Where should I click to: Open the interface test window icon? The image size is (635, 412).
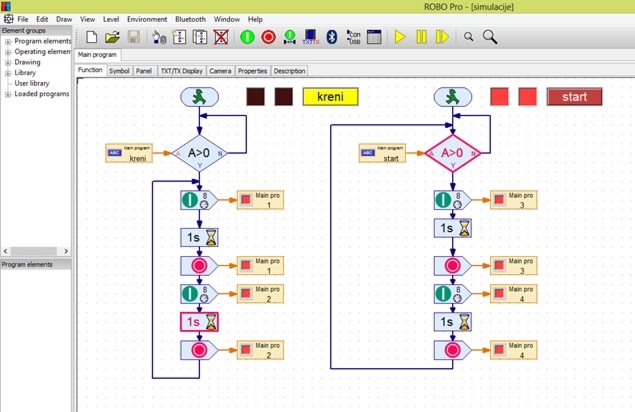click(x=374, y=37)
